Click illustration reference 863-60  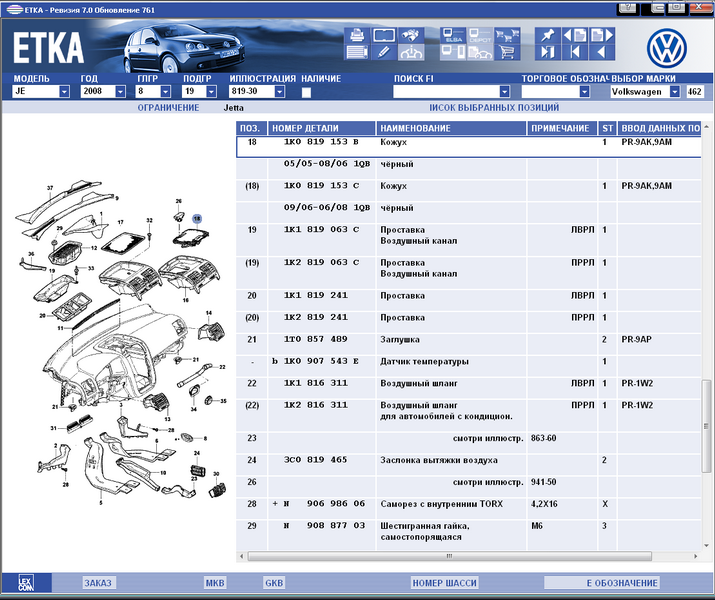[x=544, y=438]
